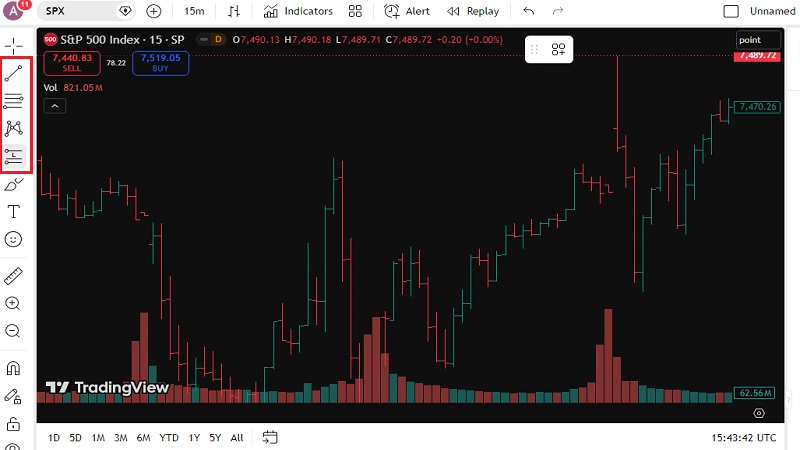The width and height of the screenshot is (800, 450).
Task: Open the emoji icons tool
Action: (13, 239)
